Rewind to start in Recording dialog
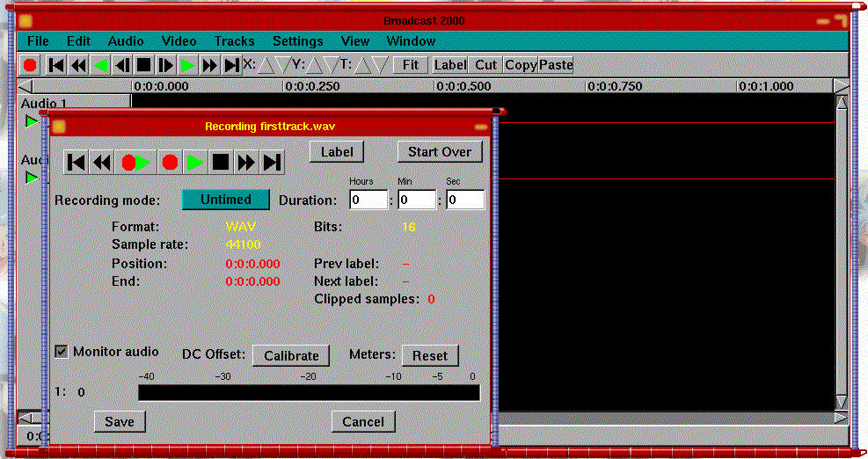Screen dimensions: 868x459 (77, 162)
